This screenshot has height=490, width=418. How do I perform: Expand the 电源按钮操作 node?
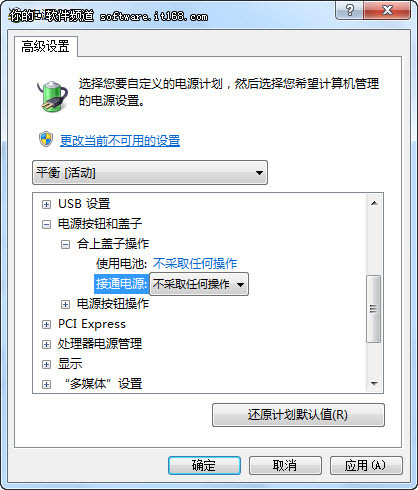(65, 304)
